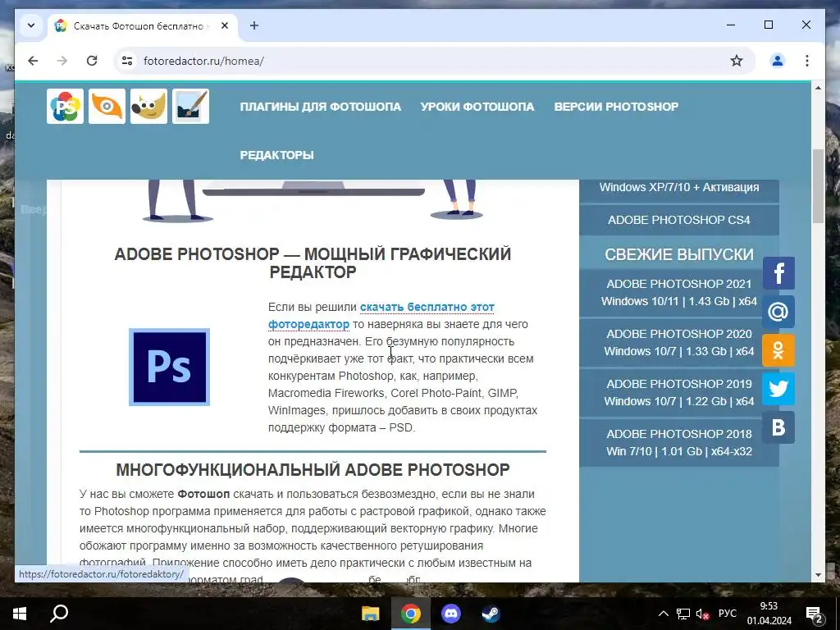
Task: Share page via Facebook icon
Action: pyautogui.click(x=778, y=273)
